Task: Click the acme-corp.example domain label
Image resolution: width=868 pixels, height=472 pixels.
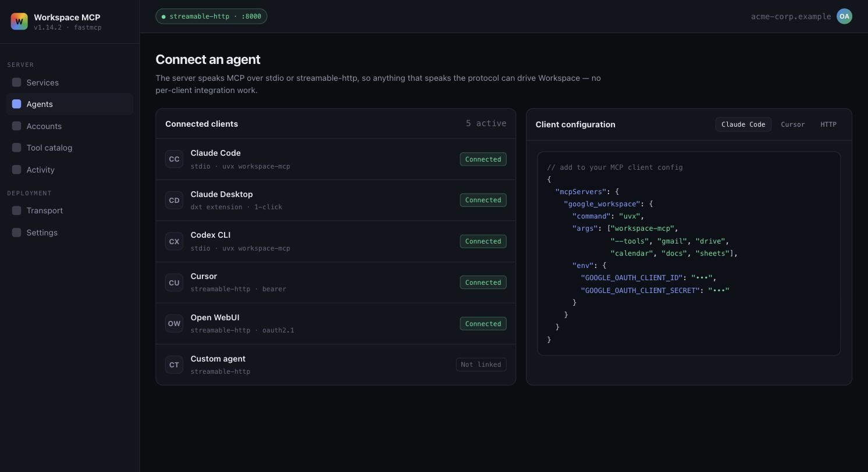Action: point(791,16)
